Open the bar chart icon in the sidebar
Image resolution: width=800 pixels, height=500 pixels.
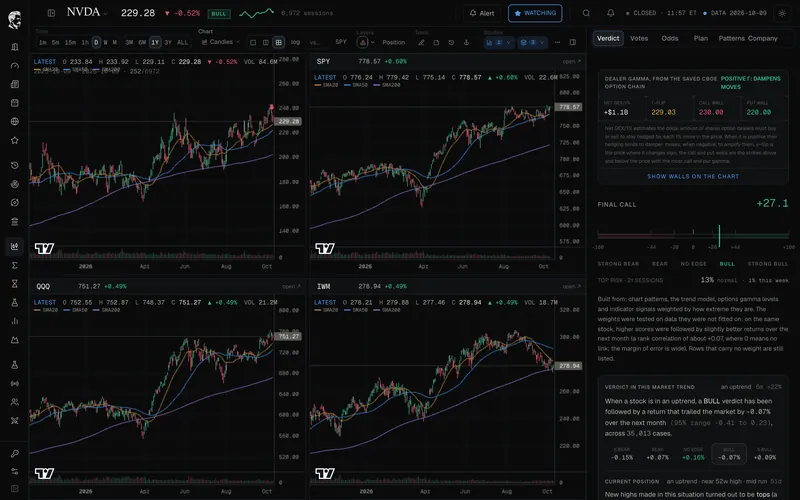[15, 321]
